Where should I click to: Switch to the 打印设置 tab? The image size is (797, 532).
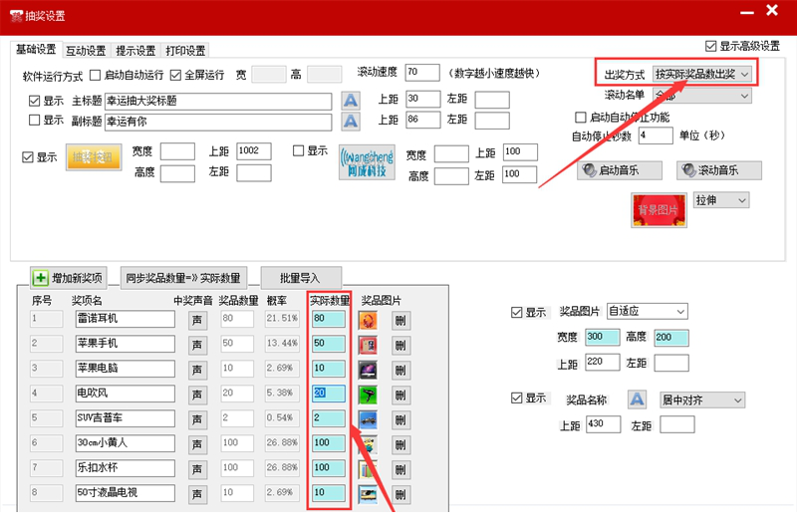pyautogui.click(x=185, y=51)
